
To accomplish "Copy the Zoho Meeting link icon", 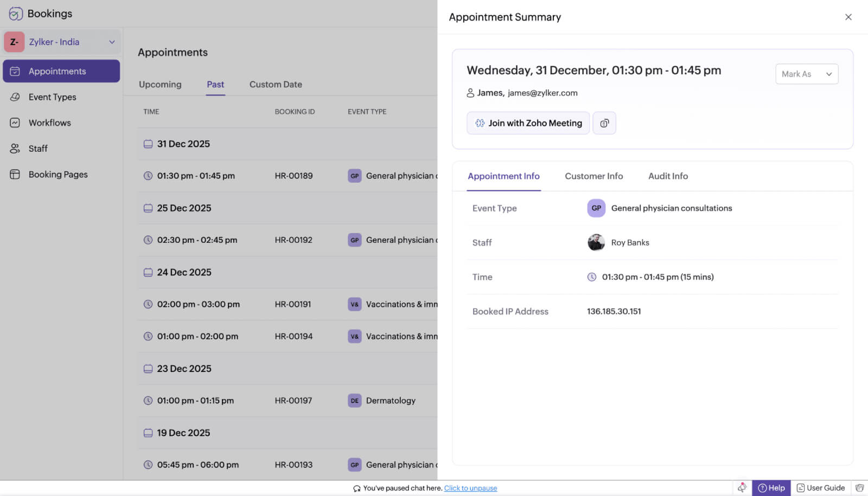I will click(604, 123).
